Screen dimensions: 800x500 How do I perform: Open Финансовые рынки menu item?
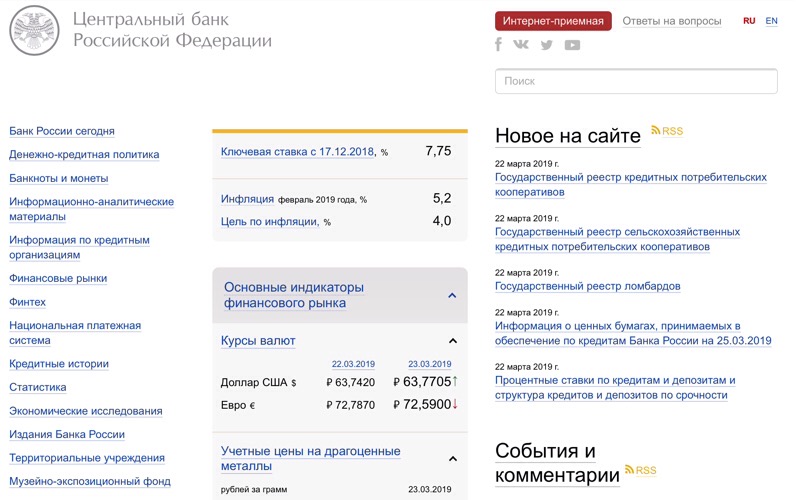pyautogui.click(x=58, y=278)
